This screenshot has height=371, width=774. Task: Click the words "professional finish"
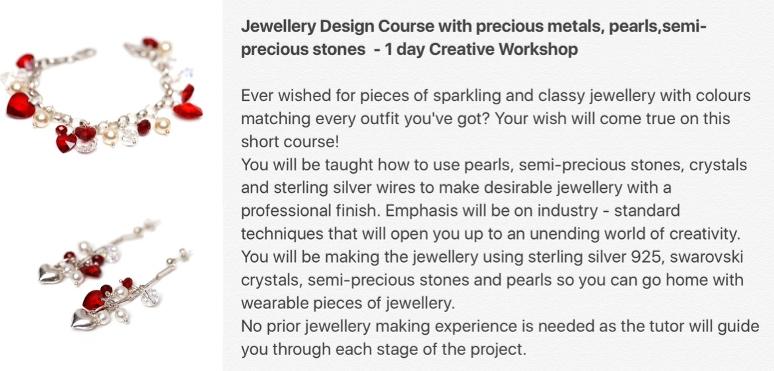[310, 211]
